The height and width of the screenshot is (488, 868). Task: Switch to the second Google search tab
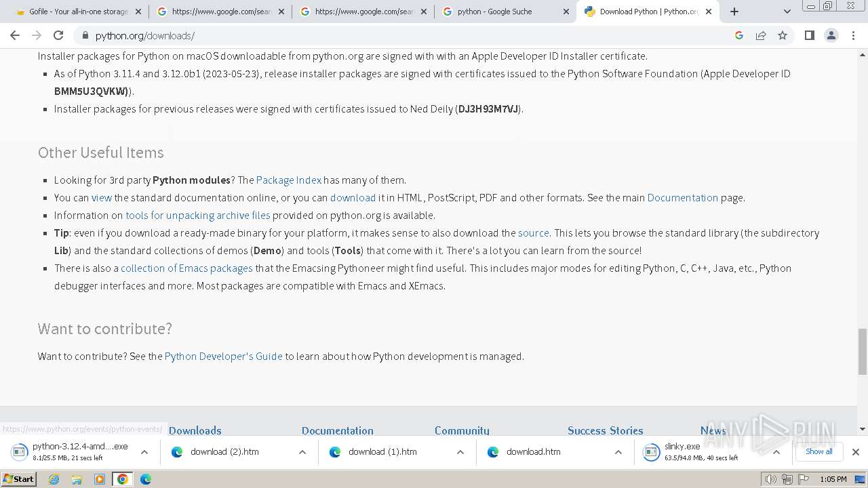pyautogui.click(x=363, y=12)
